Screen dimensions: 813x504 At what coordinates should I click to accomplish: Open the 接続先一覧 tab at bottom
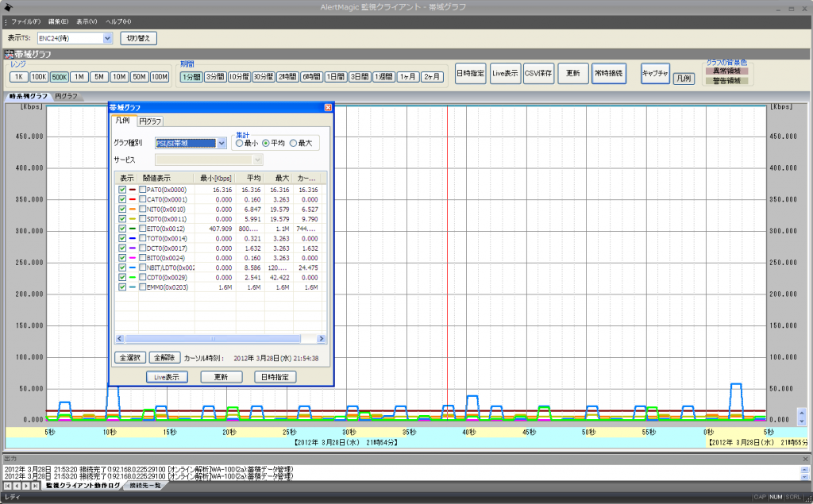pyautogui.click(x=144, y=486)
